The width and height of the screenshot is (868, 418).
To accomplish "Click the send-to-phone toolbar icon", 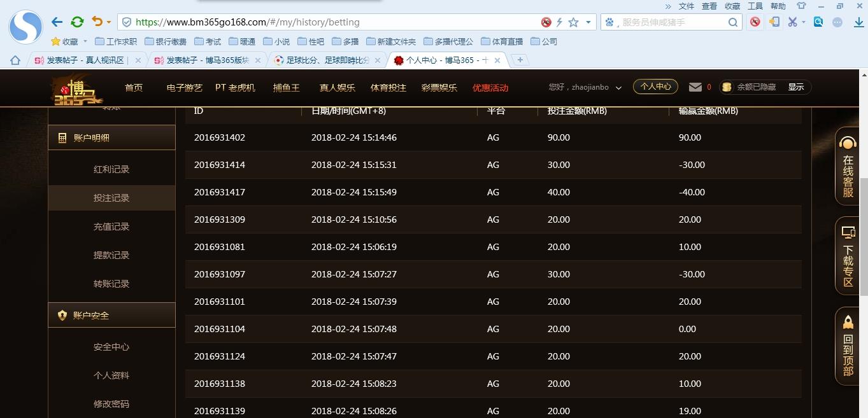I will tap(774, 22).
